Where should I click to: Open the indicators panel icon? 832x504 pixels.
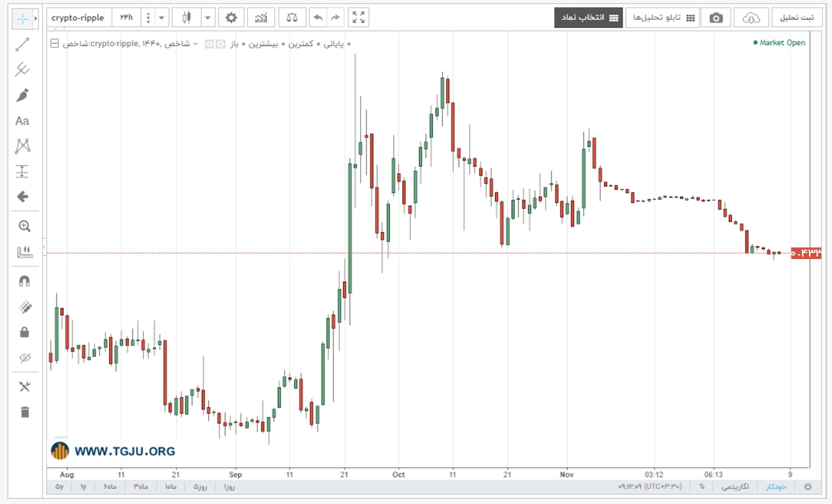(261, 18)
